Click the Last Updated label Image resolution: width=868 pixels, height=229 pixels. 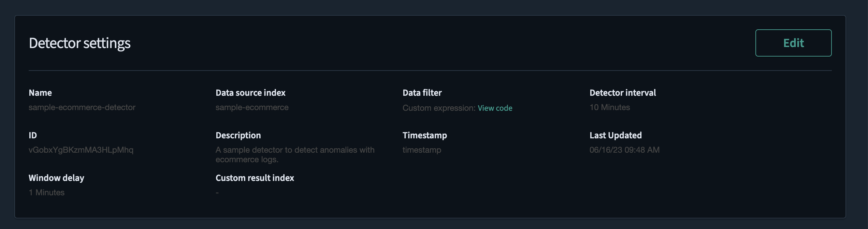[x=616, y=135]
